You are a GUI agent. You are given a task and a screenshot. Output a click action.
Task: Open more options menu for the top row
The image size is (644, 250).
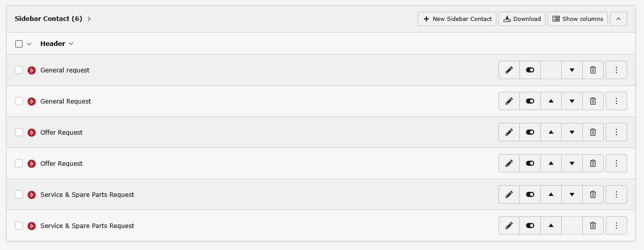coord(616,70)
